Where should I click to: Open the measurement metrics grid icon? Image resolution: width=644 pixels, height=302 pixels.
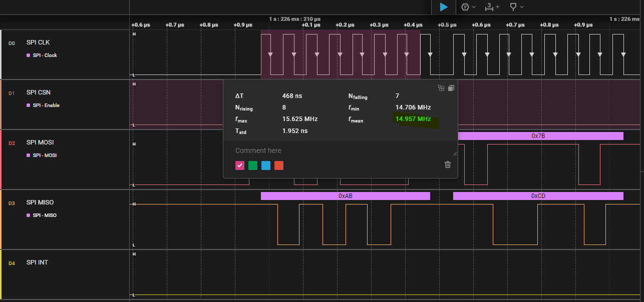point(441,88)
